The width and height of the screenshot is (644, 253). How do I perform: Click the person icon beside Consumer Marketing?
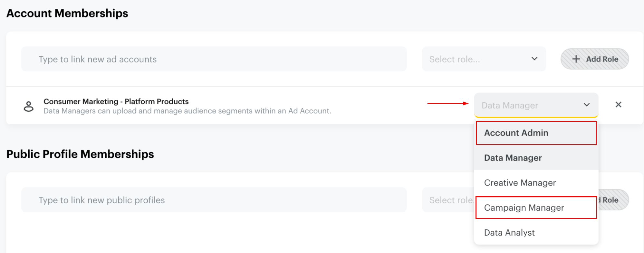click(x=29, y=106)
